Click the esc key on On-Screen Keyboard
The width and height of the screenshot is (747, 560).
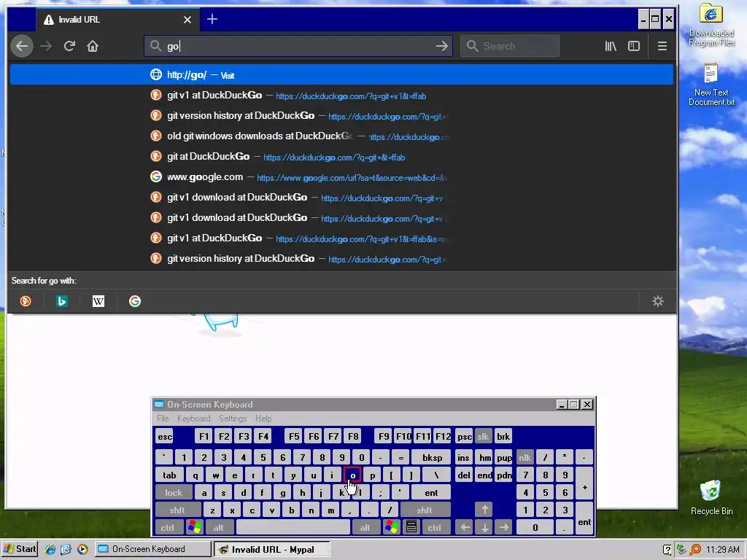pyautogui.click(x=165, y=436)
